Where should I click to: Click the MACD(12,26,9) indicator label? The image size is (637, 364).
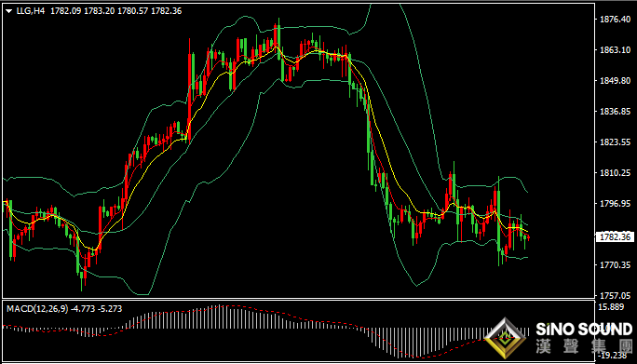[x=37, y=309]
